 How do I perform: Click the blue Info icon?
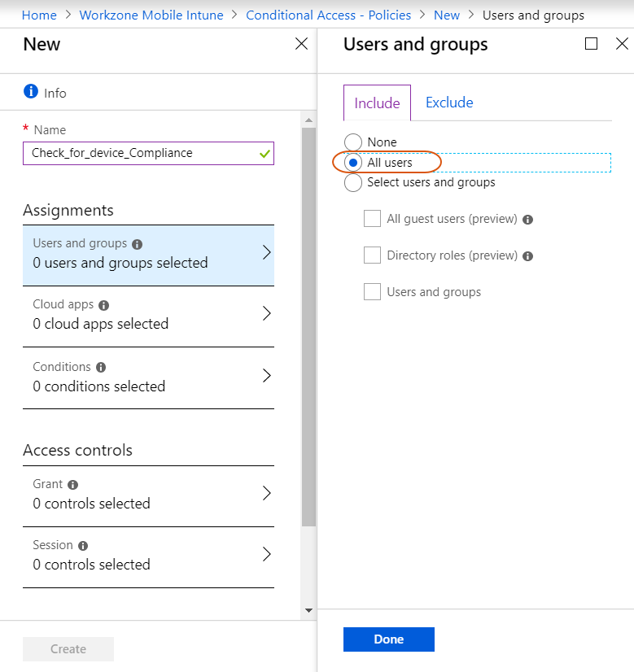point(31,91)
